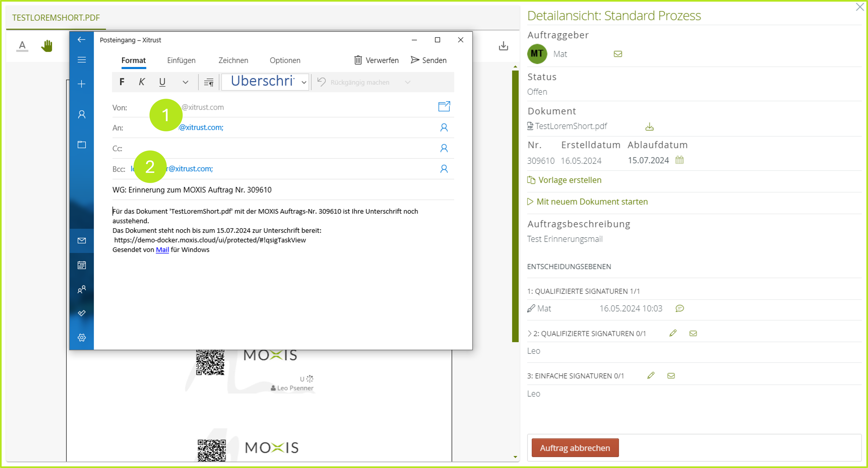
Task: Click the Auftrag abbrechen button
Action: point(575,448)
